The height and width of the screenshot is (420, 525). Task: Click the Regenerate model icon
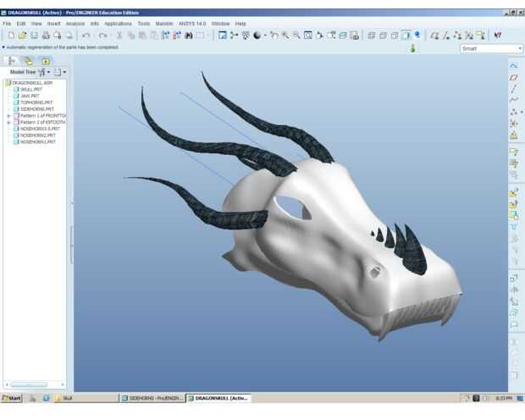[x=165, y=36]
